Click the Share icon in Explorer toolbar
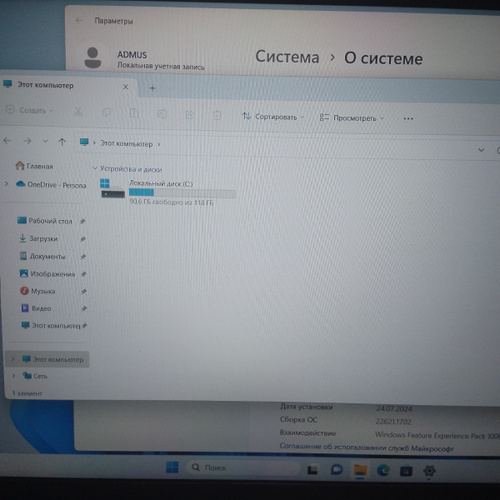 (x=190, y=115)
